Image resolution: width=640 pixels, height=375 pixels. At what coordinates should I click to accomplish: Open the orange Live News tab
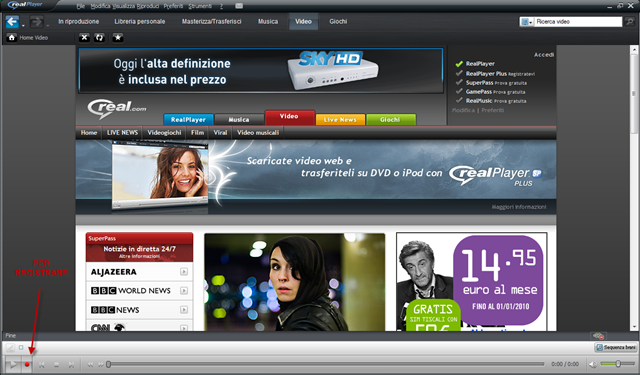tap(340, 120)
